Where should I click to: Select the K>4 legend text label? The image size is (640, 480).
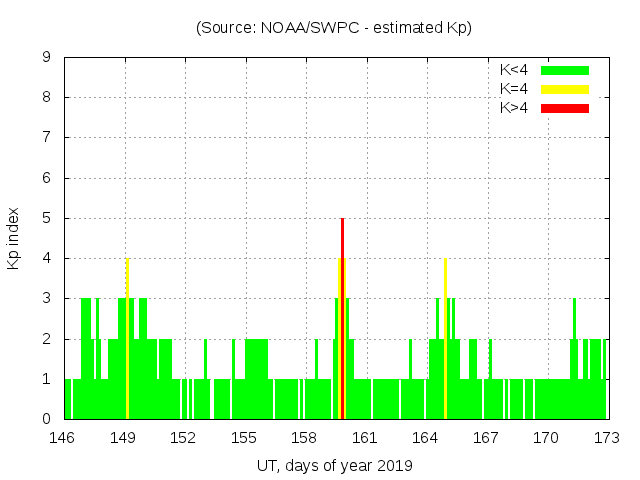tap(516, 108)
